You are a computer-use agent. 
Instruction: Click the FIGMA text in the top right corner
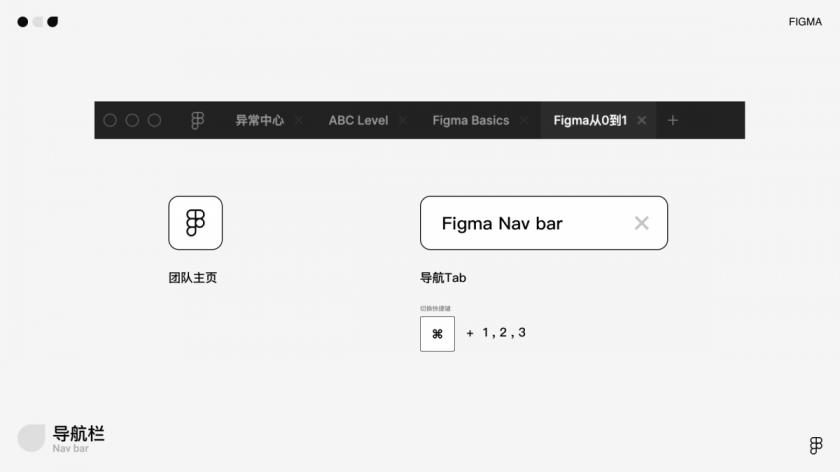coord(805,22)
